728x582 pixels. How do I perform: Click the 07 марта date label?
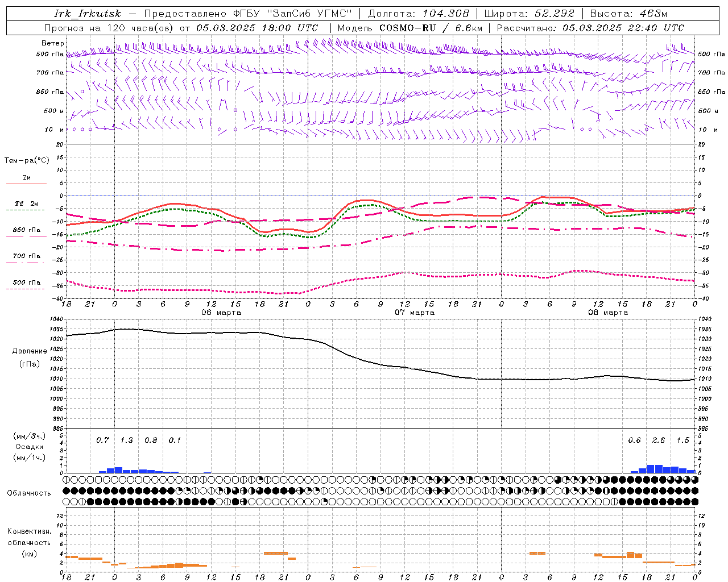[x=415, y=313]
